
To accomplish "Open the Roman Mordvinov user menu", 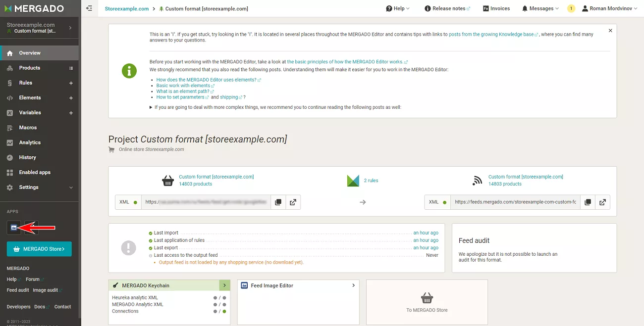I will point(610,8).
